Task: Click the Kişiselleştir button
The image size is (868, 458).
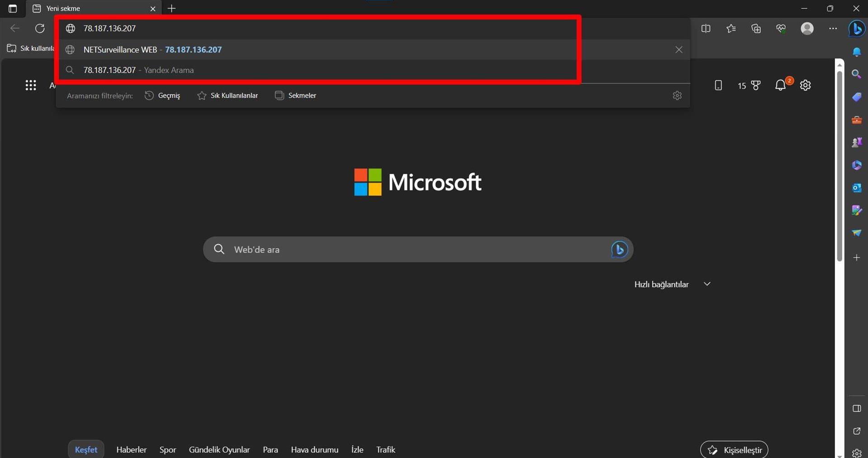Action: click(734, 450)
